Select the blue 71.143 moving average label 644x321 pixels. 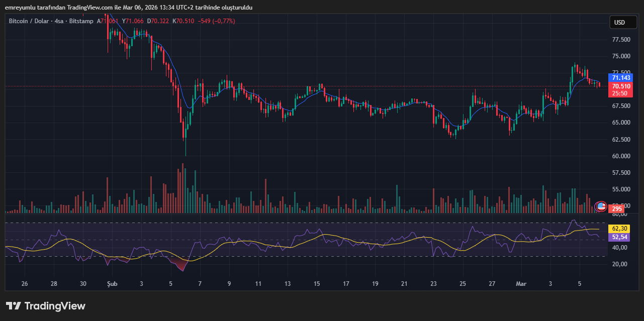(x=621, y=78)
